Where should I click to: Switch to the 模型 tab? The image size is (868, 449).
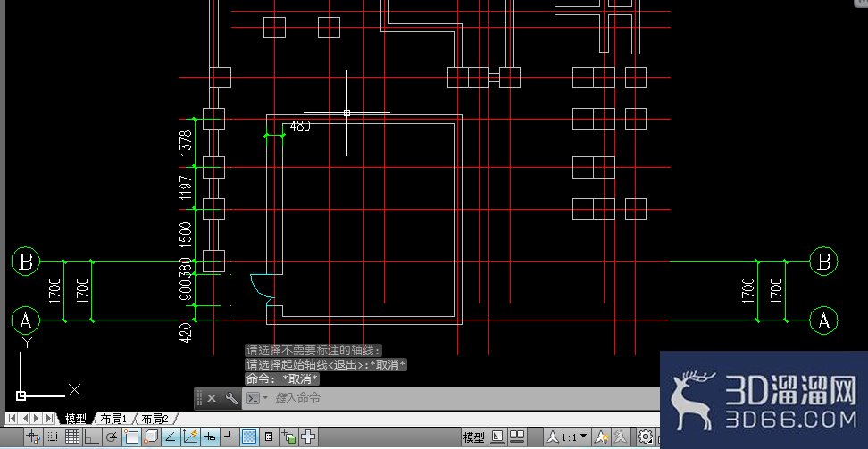click(75, 419)
